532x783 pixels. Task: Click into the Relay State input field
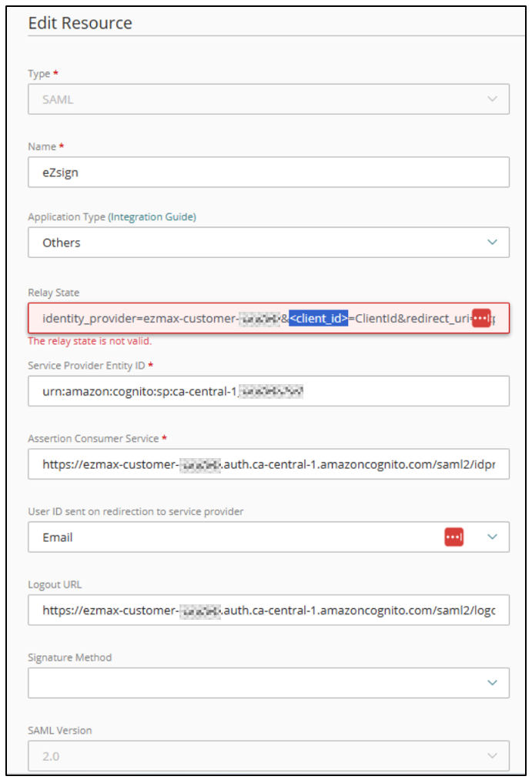(269, 318)
